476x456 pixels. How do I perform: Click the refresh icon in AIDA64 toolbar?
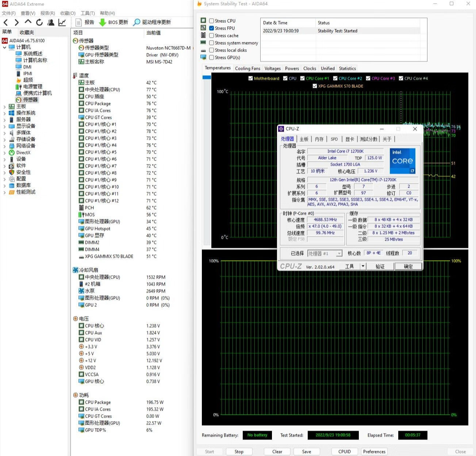pos(39,22)
